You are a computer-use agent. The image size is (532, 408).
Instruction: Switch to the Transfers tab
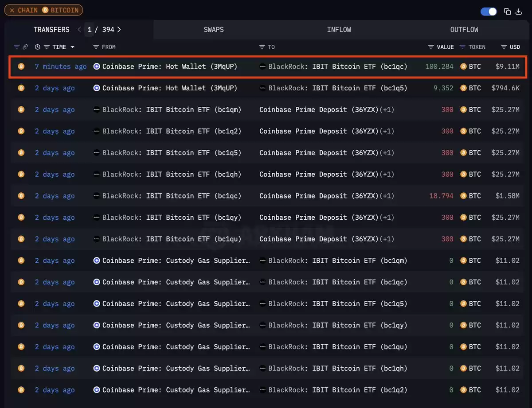pos(51,30)
